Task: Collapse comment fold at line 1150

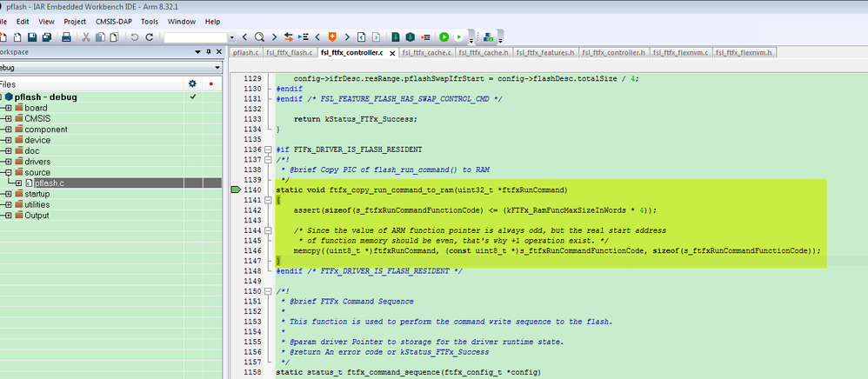Action: (269, 291)
